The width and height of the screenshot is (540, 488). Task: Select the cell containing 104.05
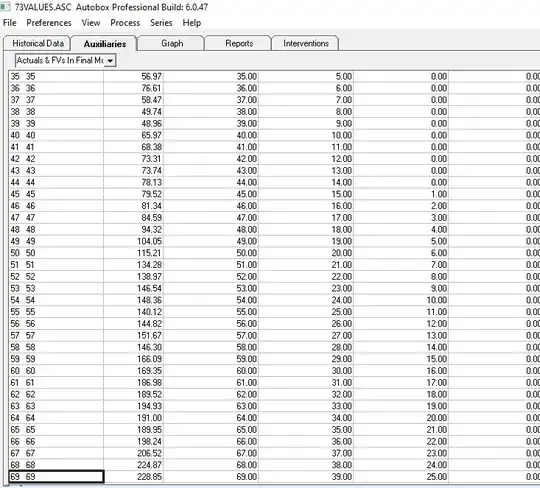point(133,241)
